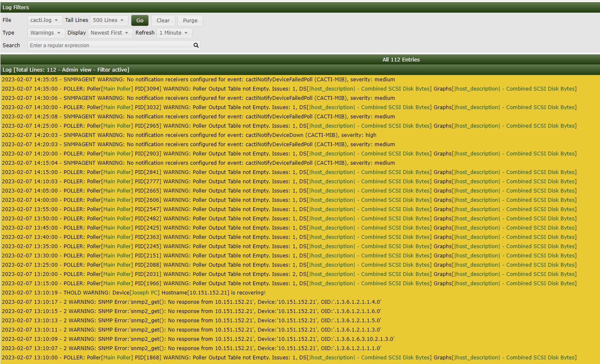Open Main Poller link in PID[1966] entry
Image resolution: width=600 pixels, height=364 pixels.
(117, 284)
